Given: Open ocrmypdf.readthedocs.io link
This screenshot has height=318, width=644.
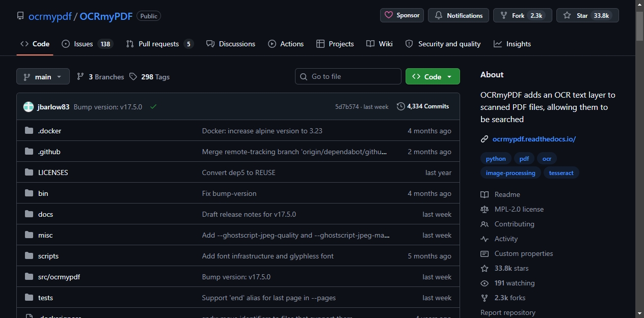Looking at the screenshot, I should tap(534, 139).
